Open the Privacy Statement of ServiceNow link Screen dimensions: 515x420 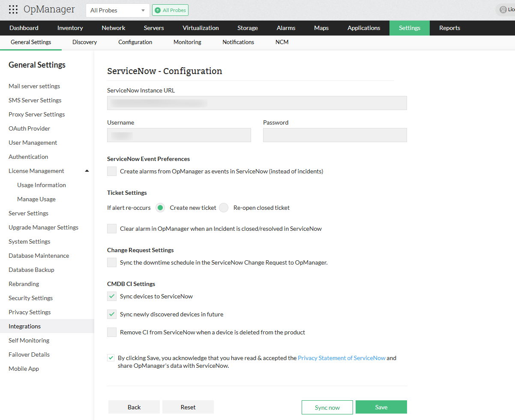coord(342,358)
